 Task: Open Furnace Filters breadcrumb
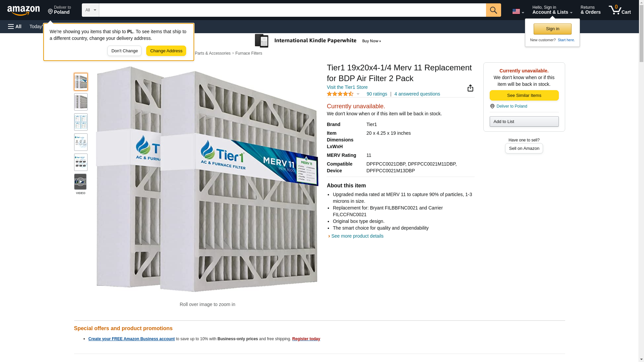[249, 53]
